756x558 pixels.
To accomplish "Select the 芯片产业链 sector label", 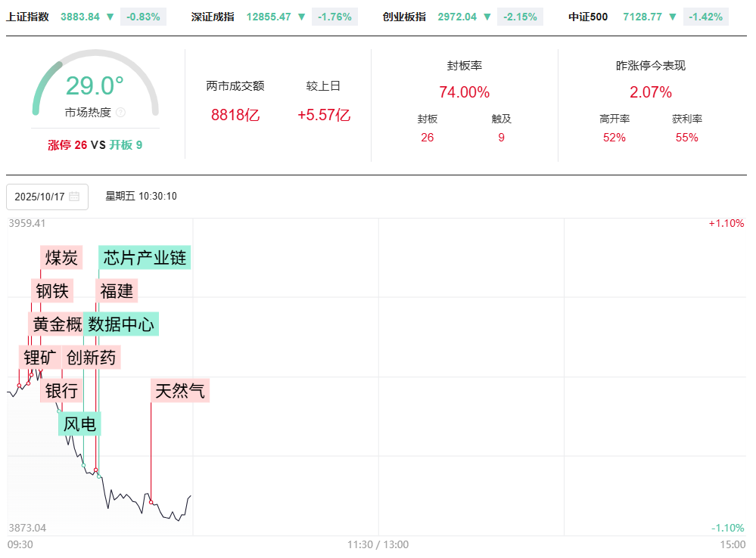I will click(x=145, y=258).
